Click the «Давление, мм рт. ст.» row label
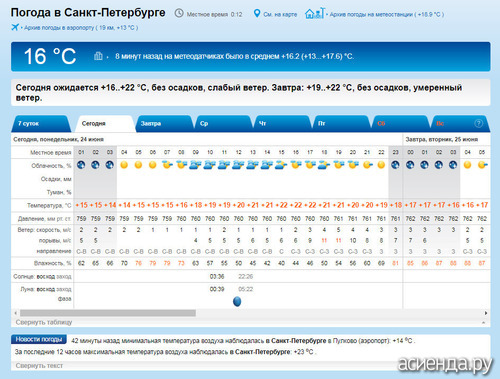This screenshot has width=500, height=379. click(x=45, y=219)
